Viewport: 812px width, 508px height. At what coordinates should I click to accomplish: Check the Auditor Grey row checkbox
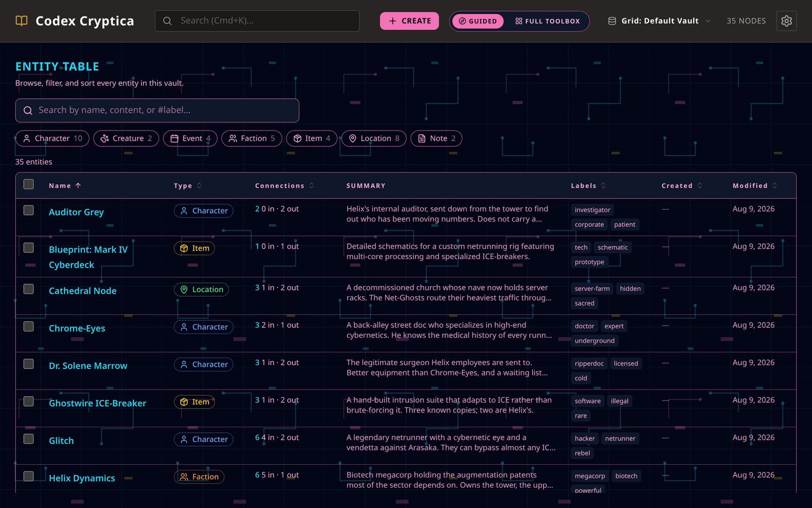(x=28, y=210)
